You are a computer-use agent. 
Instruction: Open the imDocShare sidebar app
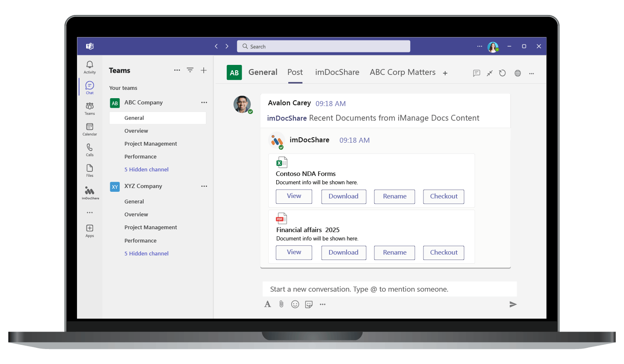(x=90, y=193)
